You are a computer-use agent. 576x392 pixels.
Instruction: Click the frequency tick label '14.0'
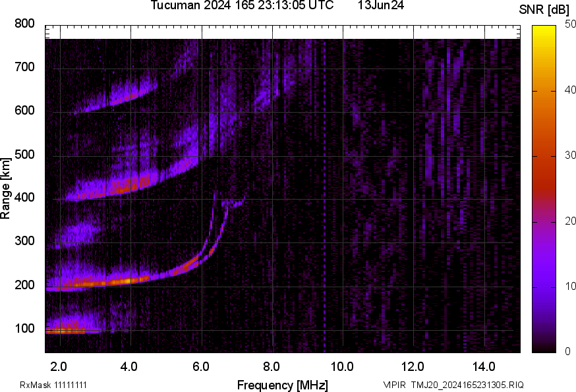(484, 366)
